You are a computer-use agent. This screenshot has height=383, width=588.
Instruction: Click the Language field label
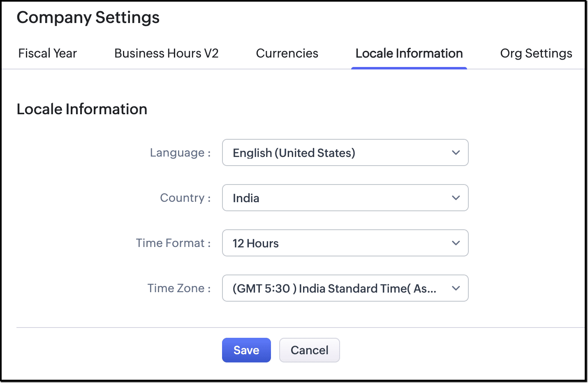pyautogui.click(x=180, y=153)
